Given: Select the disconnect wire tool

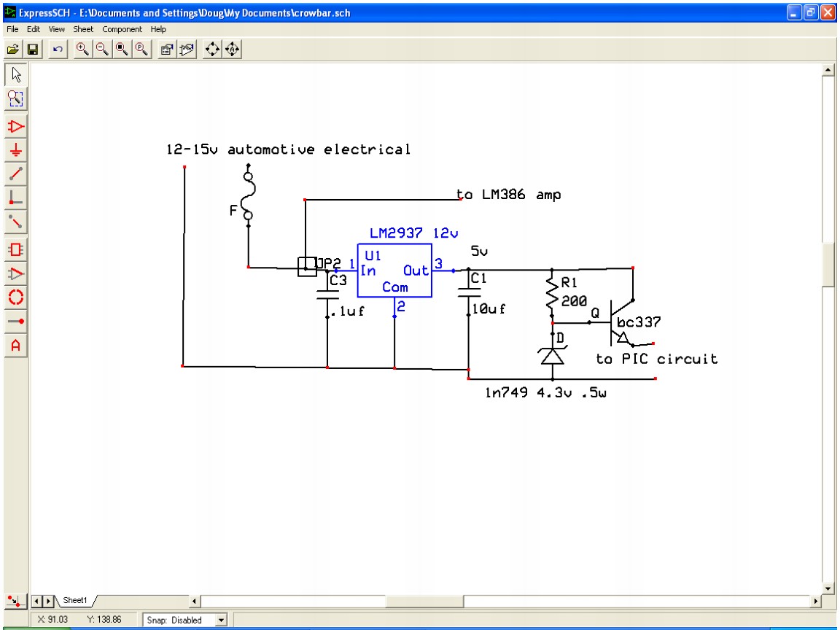Looking at the screenshot, I should [16, 221].
